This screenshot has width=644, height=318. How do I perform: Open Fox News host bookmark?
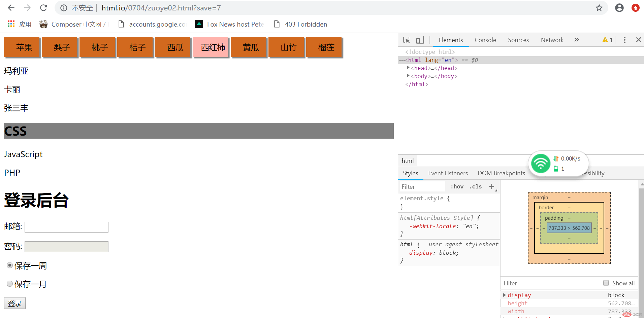point(230,24)
